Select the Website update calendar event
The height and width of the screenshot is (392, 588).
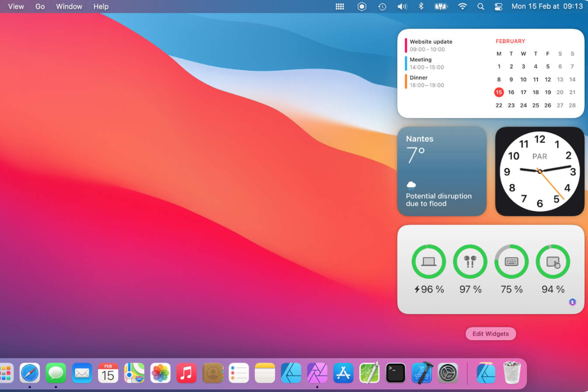pyautogui.click(x=431, y=45)
